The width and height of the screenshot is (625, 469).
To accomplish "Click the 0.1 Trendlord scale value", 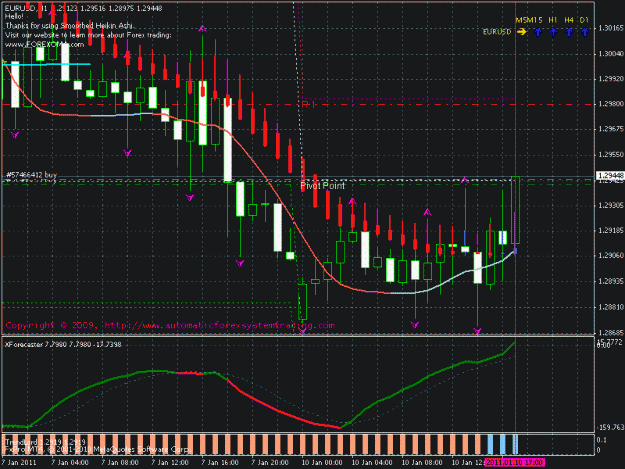I will pos(601,440).
